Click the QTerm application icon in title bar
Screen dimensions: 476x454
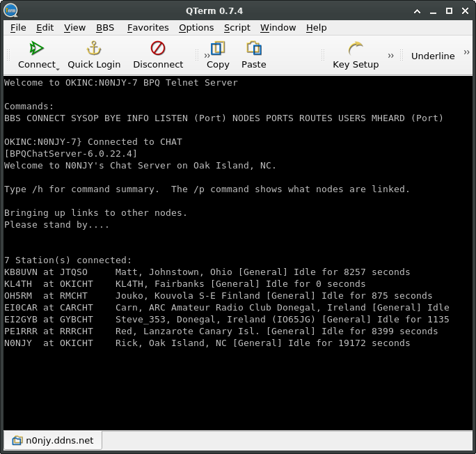[10, 10]
